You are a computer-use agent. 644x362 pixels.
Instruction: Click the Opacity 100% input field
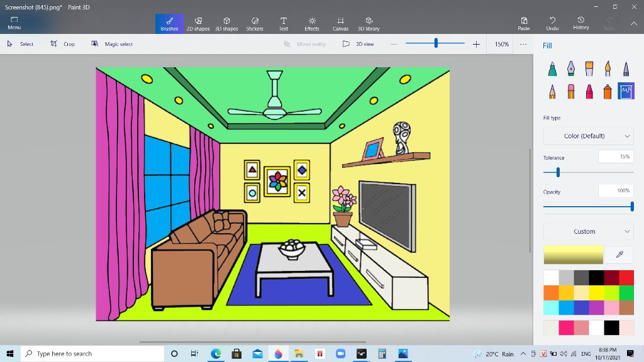point(616,190)
